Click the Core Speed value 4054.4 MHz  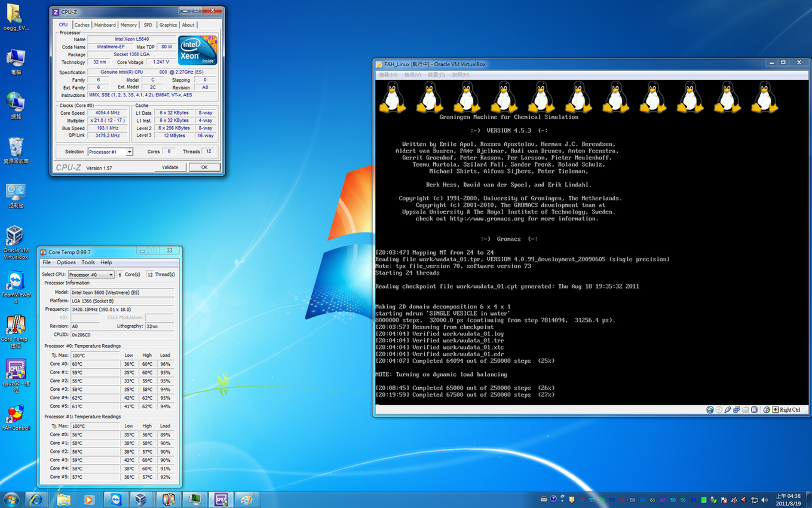108,113
